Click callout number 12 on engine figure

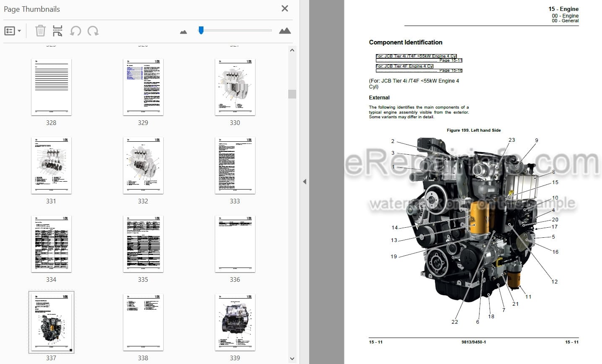[x=555, y=282]
